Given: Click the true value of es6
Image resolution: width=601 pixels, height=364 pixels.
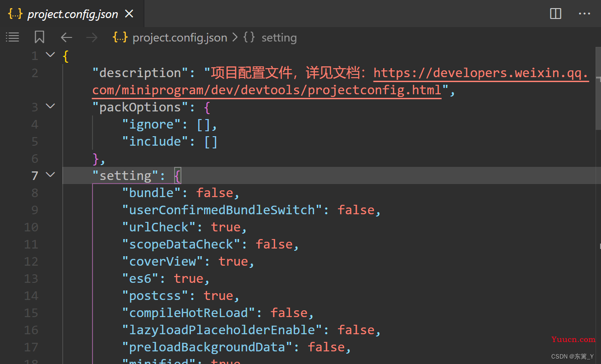Looking at the screenshot, I should [189, 279].
